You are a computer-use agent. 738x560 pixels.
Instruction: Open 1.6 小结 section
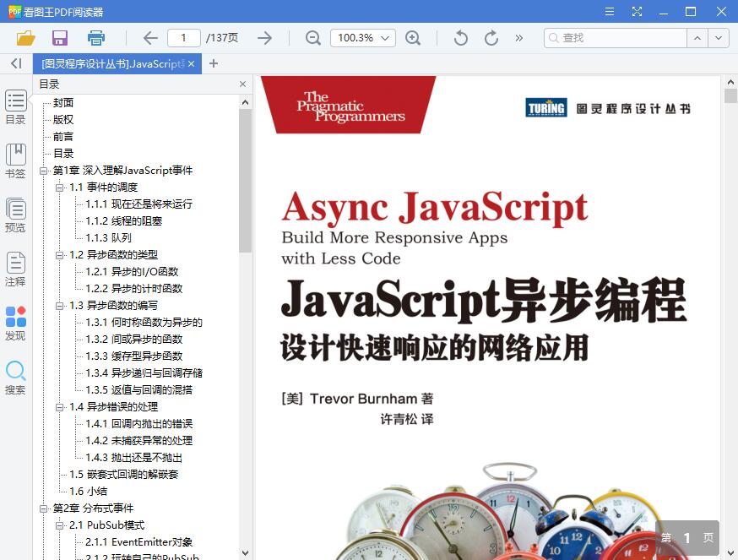click(88, 492)
